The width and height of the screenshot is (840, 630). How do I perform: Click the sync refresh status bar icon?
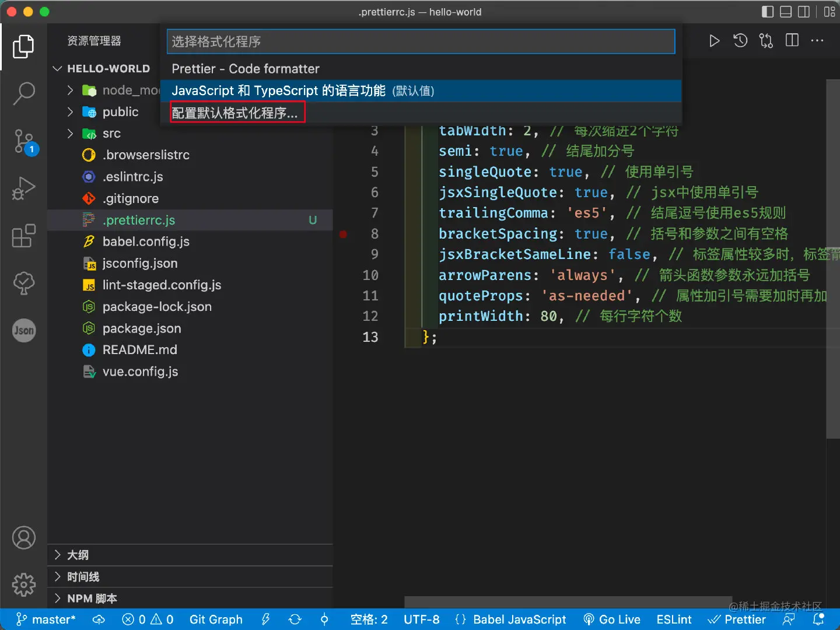point(295,619)
